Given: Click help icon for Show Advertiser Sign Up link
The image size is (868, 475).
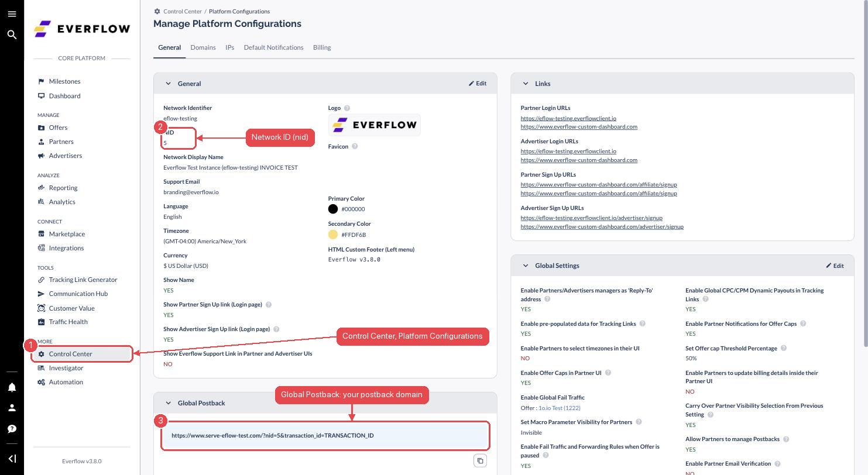Looking at the screenshot, I should [276, 329].
